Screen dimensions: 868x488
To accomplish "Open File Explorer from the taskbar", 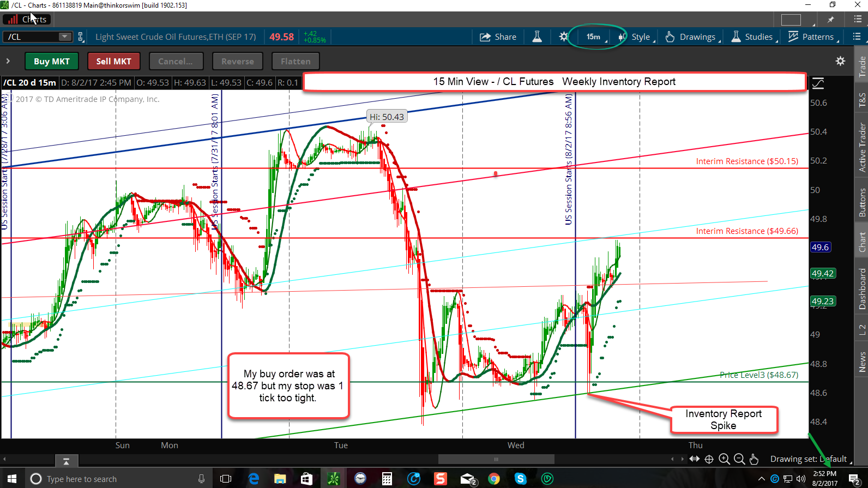I will (x=280, y=479).
